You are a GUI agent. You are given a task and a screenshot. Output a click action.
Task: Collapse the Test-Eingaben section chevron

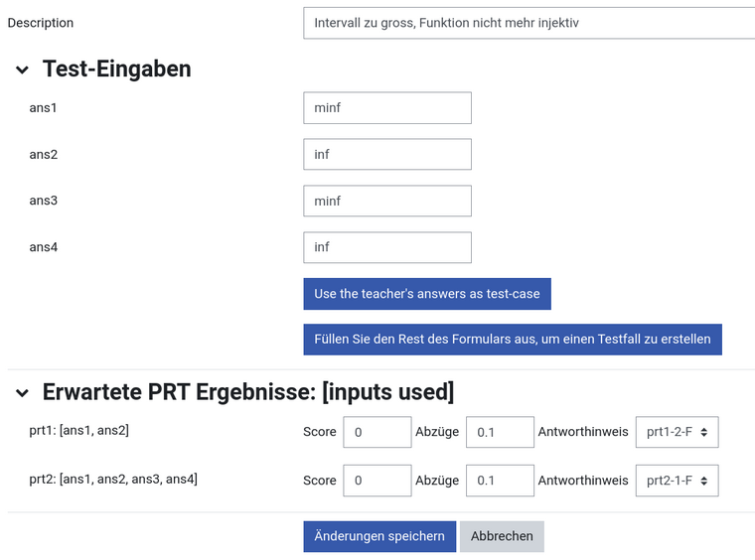point(22,70)
